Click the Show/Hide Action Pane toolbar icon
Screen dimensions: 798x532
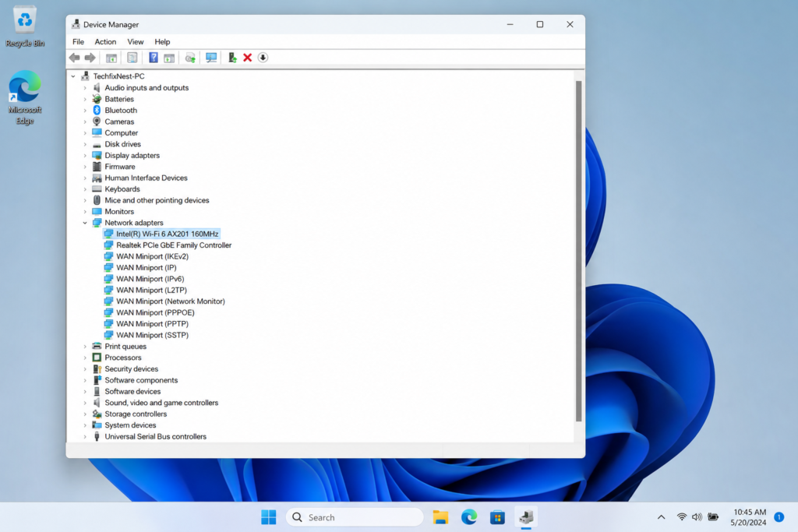(x=169, y=58)
